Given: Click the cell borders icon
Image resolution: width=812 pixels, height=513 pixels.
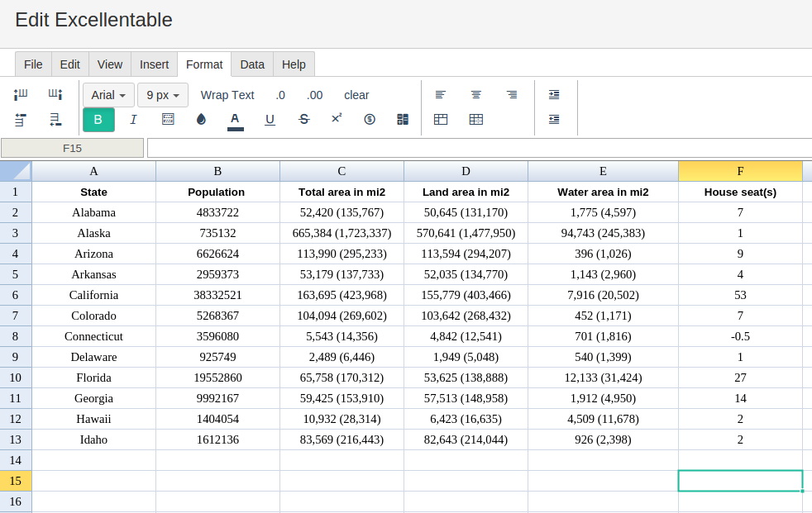Looking at the screenshot, I should click(168, 120).
